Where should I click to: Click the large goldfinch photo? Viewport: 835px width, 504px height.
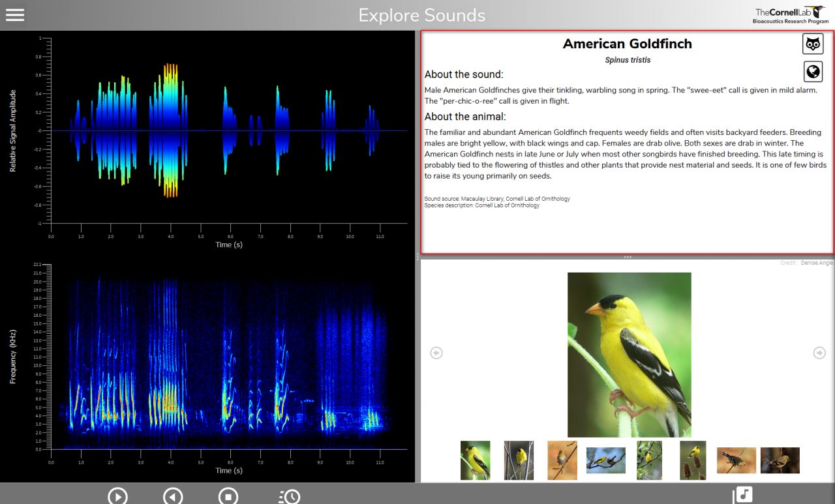(629, 353)
